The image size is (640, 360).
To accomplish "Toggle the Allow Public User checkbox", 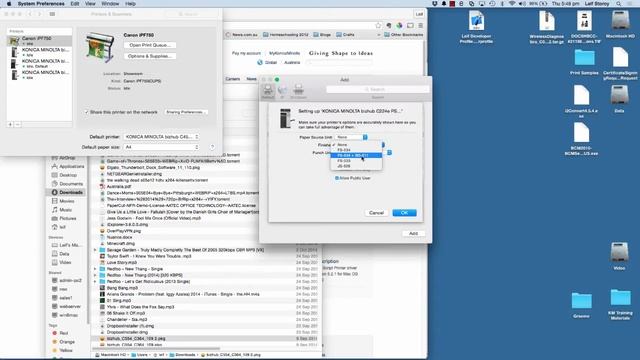I will tap(337, 178).
